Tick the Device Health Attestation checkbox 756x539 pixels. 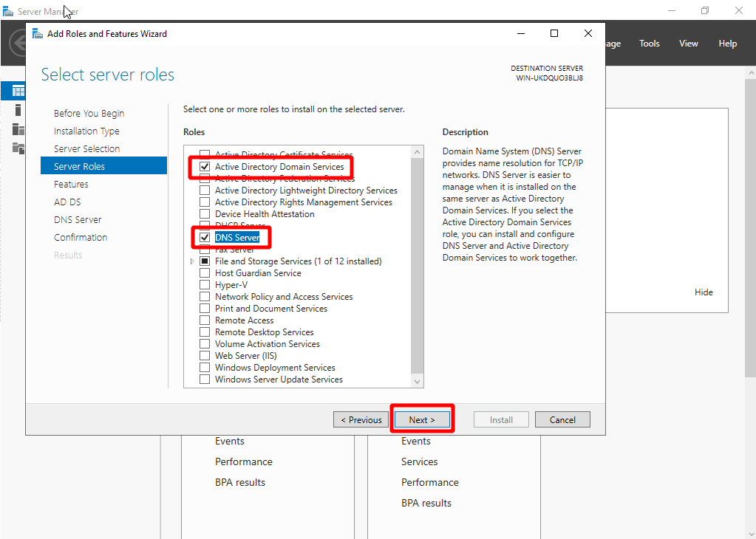point(205,214)
